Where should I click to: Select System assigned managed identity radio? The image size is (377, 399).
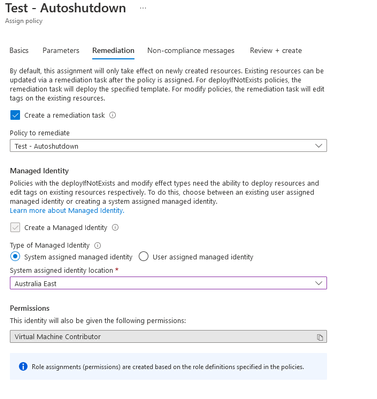click(15, 257)
